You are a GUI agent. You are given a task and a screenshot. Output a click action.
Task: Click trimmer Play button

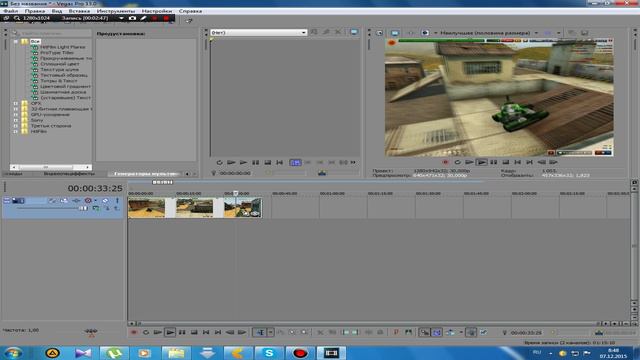click(x=243, y=162)
